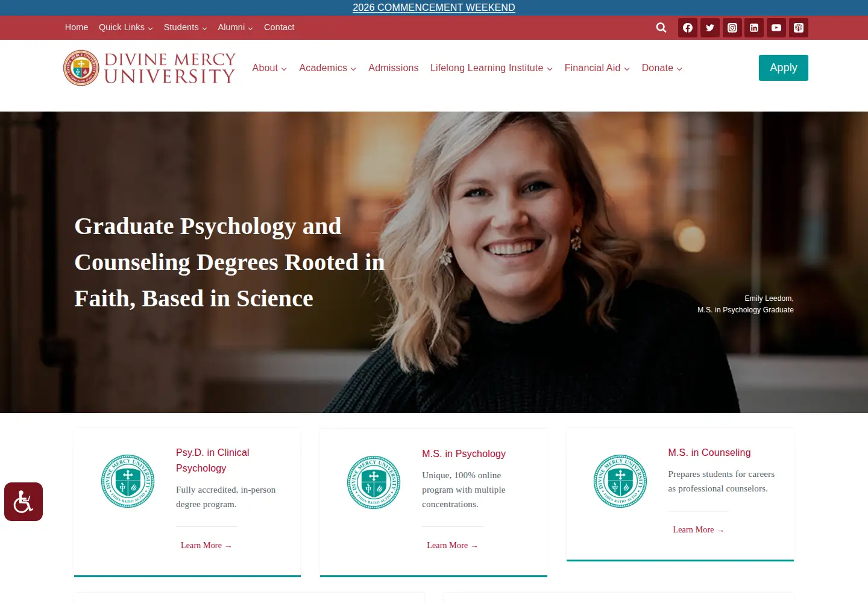Expand the Academics menu
The width and height of the screenshot is (868, 603).
(x=327, y=68)
